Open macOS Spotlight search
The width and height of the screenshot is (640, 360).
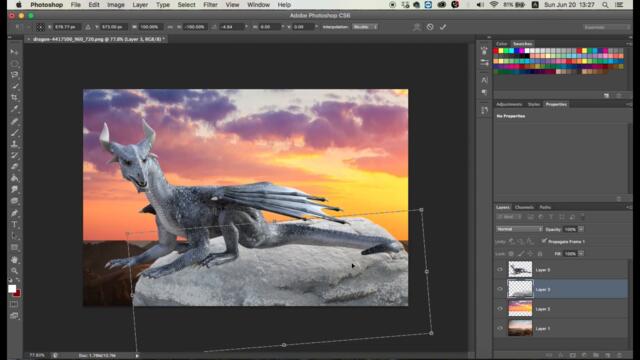(x=605, y=5)
